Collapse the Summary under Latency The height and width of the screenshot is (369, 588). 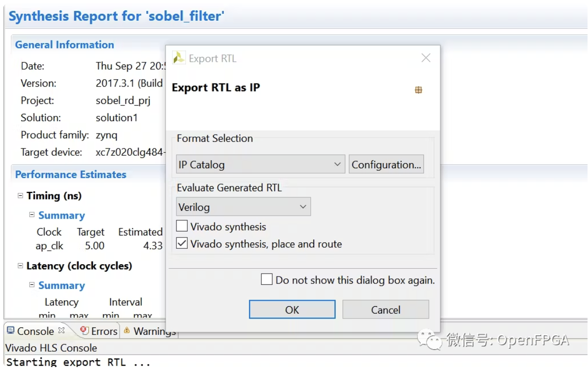click(x=32, y=285)
